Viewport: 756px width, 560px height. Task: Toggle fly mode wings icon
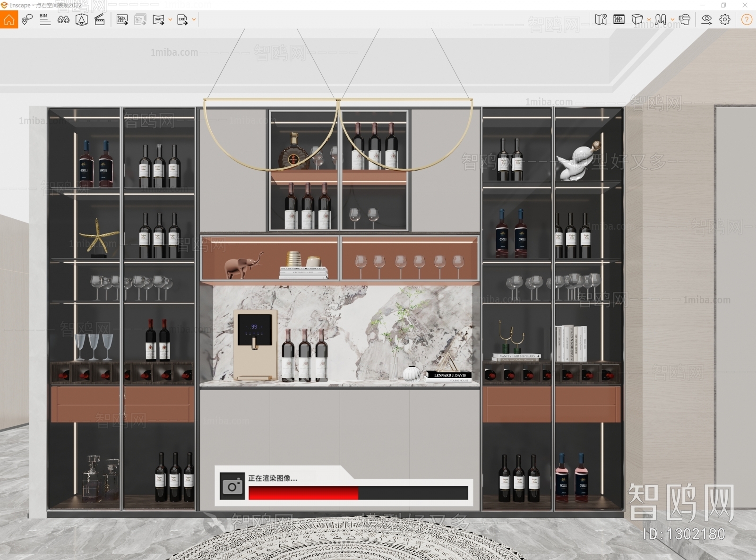point(661,19)
